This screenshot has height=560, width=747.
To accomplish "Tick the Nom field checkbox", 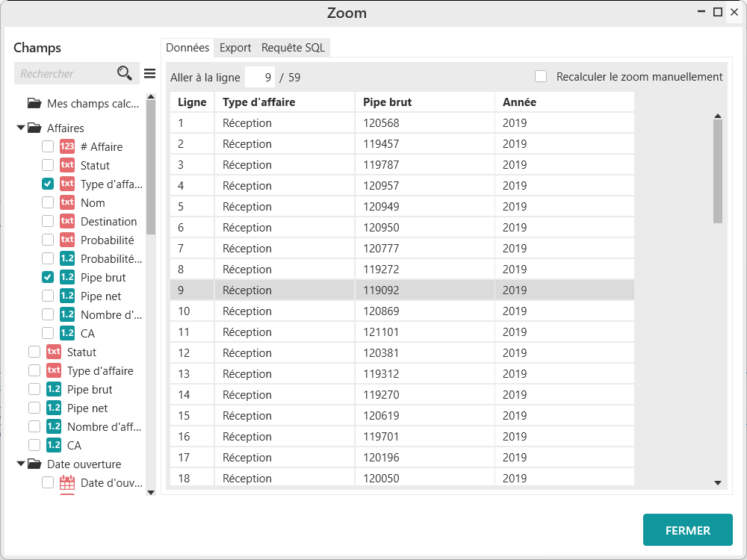I will 48,202.
